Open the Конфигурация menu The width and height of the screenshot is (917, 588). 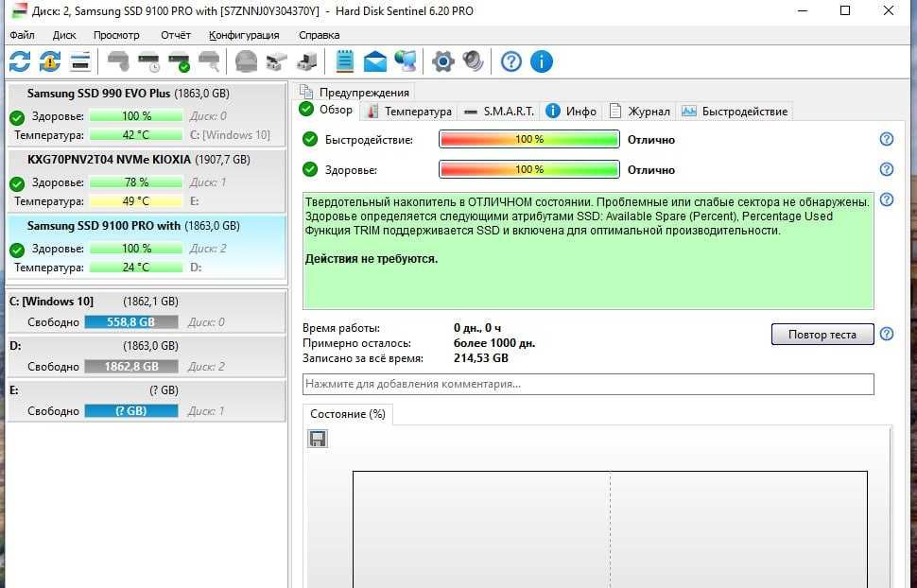[x=244, y=35]
